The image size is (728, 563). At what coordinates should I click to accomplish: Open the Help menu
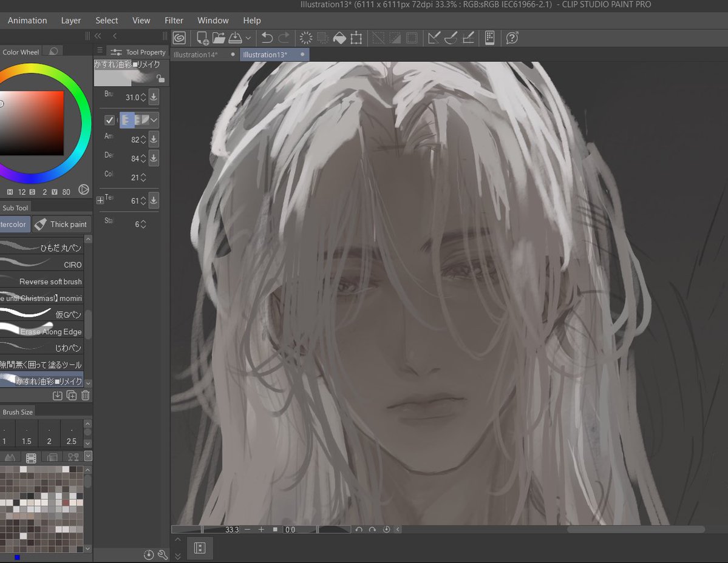pyautogui.click(x=252, y=21)
